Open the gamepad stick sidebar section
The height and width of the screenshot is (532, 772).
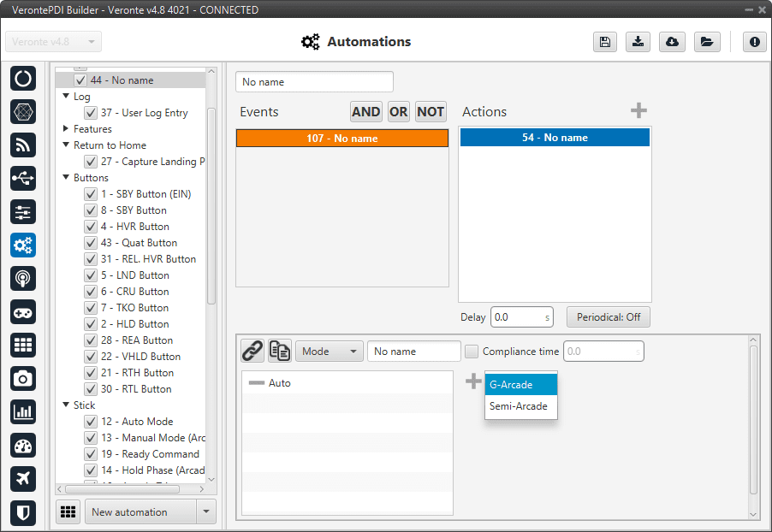[23, 312]
